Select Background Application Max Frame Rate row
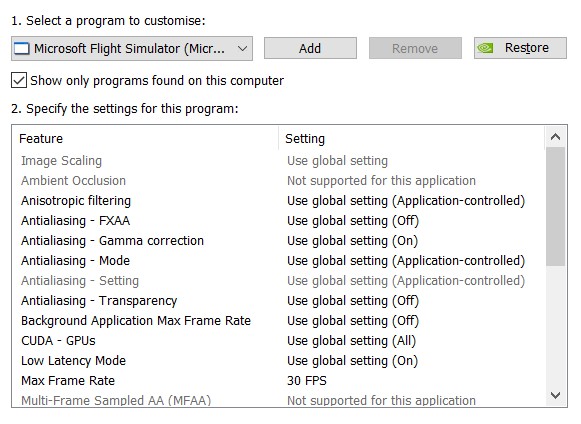The image size is (581, 424). pyautogui.click(x=278, y=321)
